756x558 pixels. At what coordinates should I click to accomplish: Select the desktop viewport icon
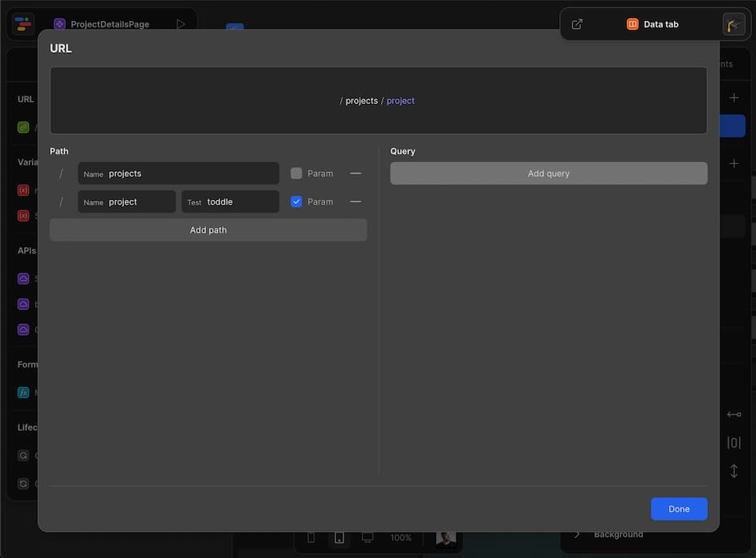point(367,537)
